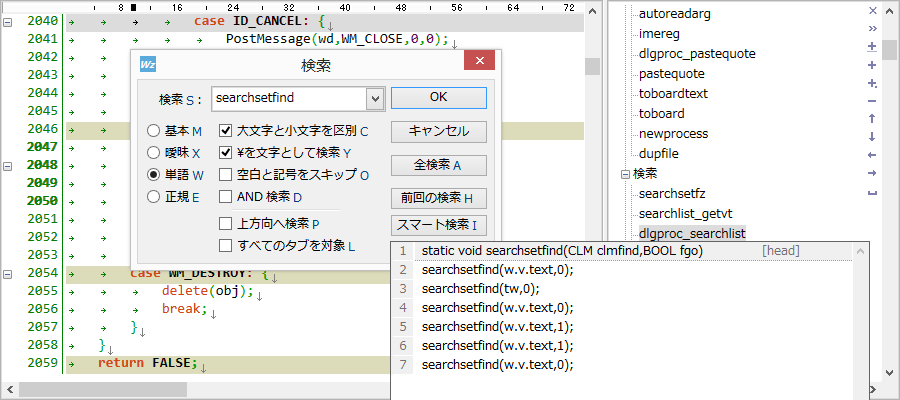Click the underlined plus-minus icon in outline toolbar
Image resolution: width=900 pixels, height=400 pixels.
(x=872, y=46)
